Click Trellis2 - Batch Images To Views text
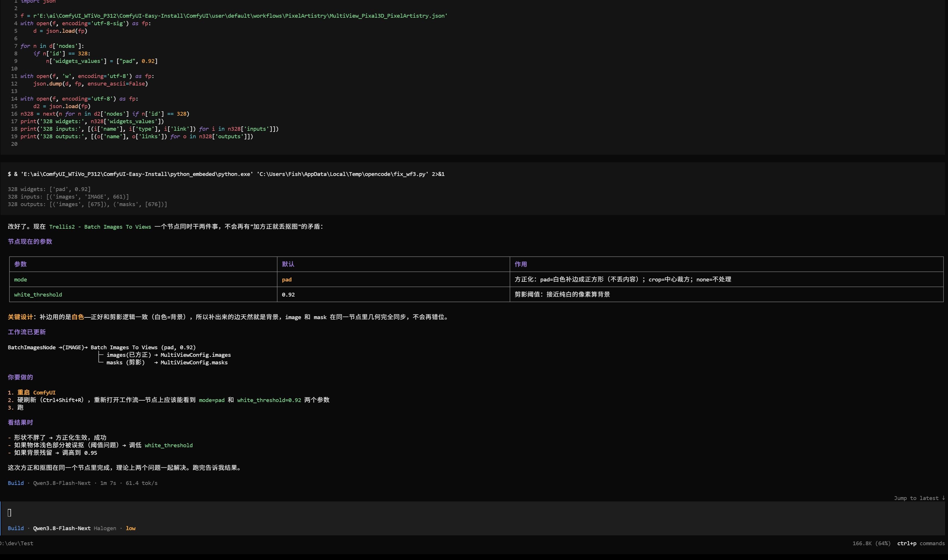Screen dimensions: 948x560 (x=100, y=227)
